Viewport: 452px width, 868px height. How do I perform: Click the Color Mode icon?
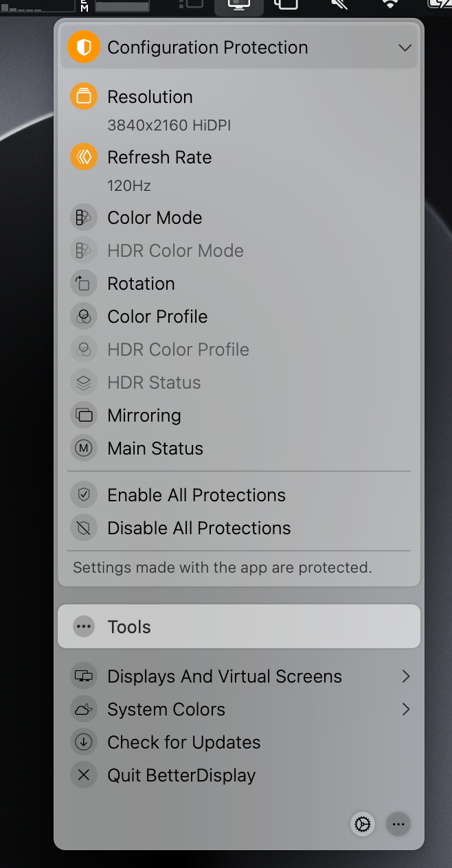(x=83, y=217)
